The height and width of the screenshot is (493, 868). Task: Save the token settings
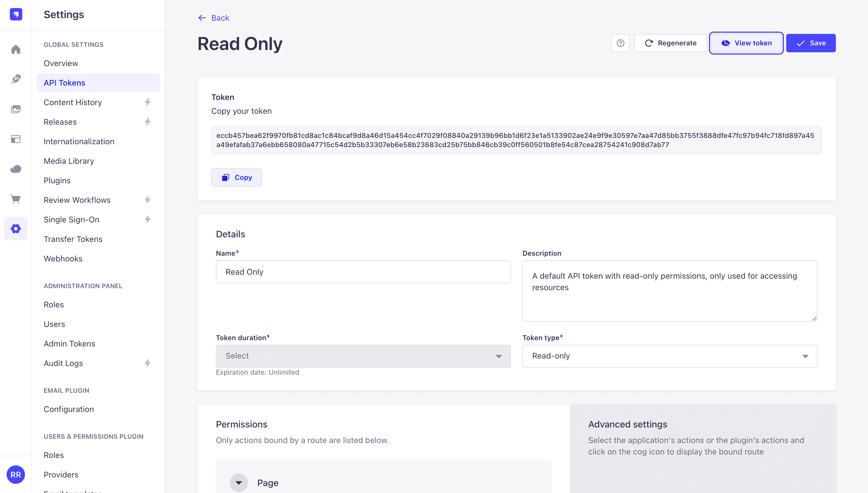coord(811,43)
